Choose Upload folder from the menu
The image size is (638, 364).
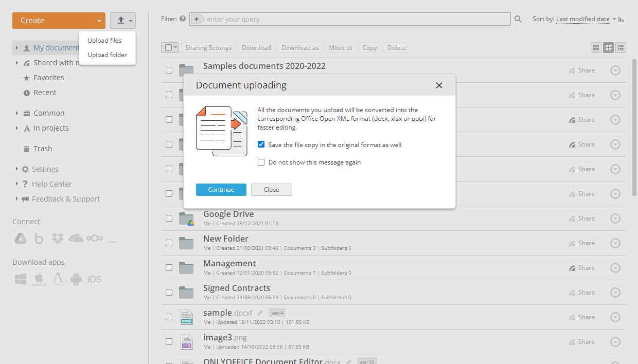[x=107, y=55]
